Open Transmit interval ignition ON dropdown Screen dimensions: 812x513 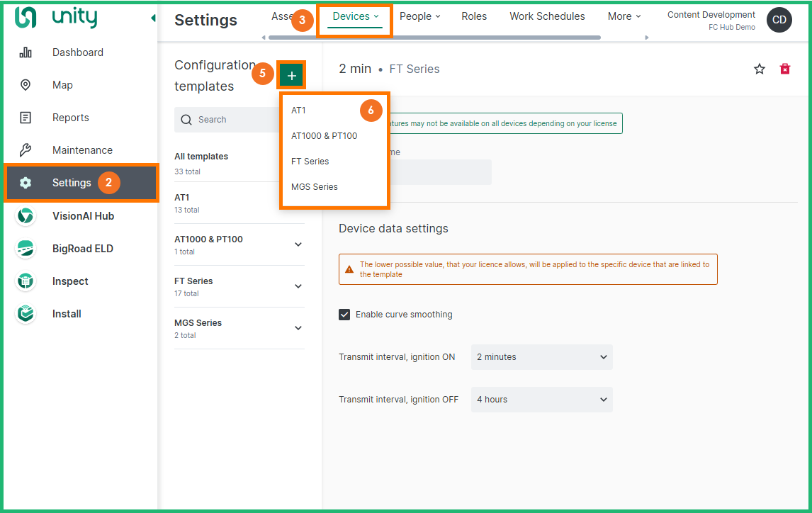point(541,357)
